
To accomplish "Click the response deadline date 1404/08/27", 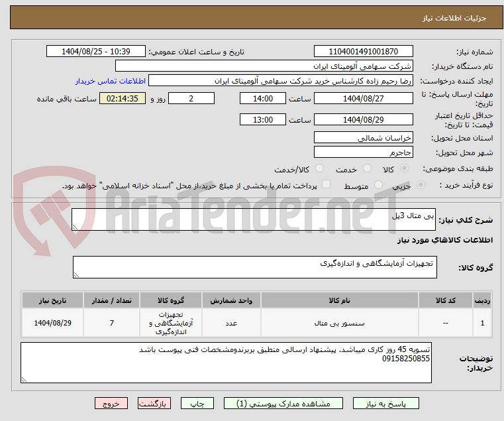I will tap(363, 99).
